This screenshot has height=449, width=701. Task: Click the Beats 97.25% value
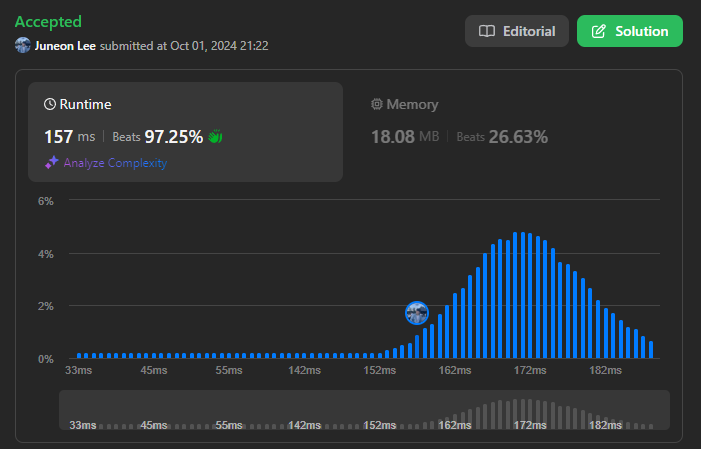coord(157,137)
